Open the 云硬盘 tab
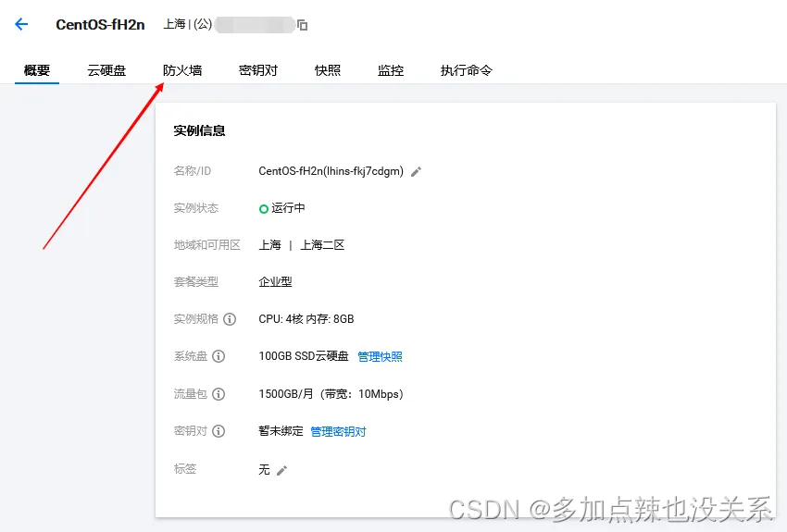Screen dimensions: 787x532 coord(106,70)
